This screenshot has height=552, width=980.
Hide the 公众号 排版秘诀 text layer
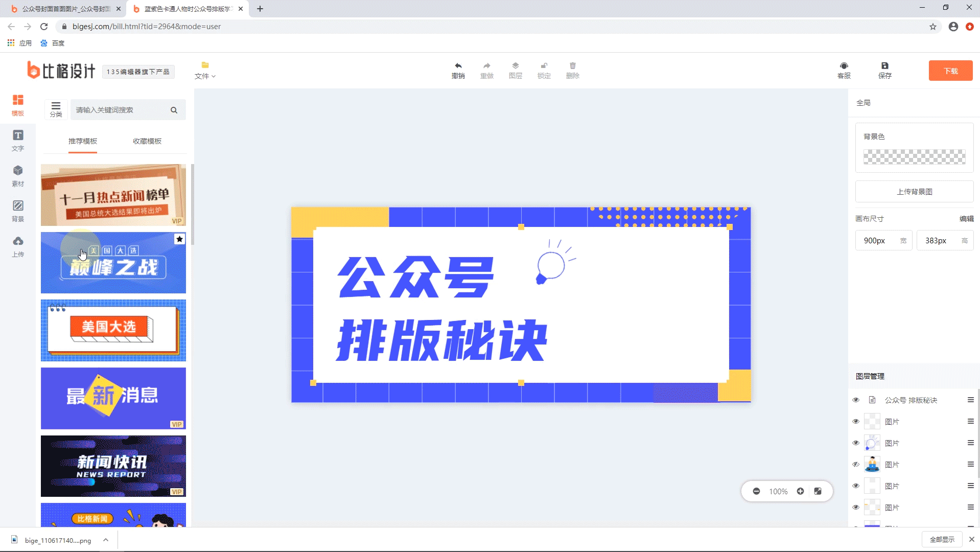pos(856,400)
